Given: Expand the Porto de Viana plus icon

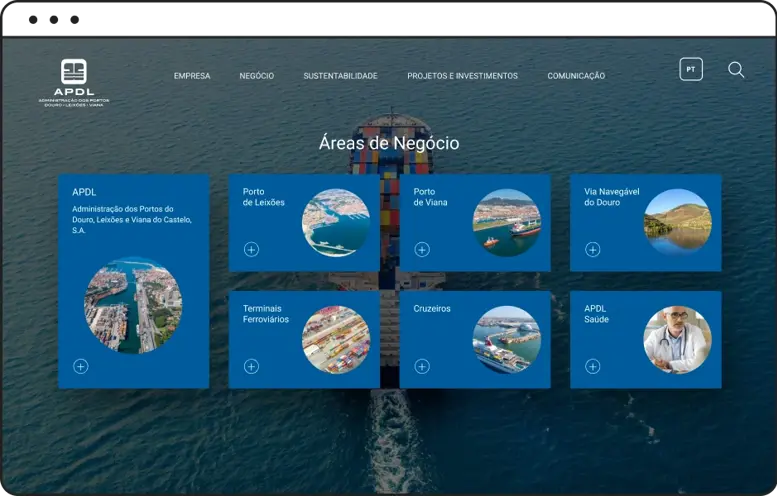Looking at the screenshot, I should point(422,250).
